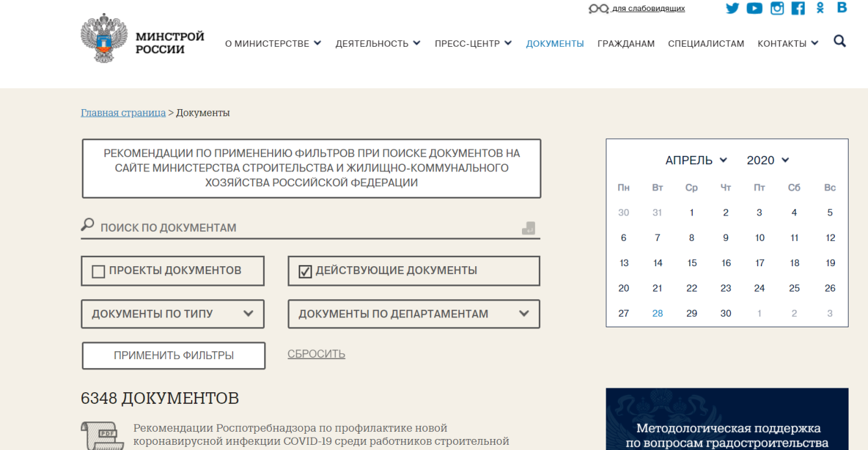
Task: Expand the Контакты menu
Action: (x=788, y=44)
